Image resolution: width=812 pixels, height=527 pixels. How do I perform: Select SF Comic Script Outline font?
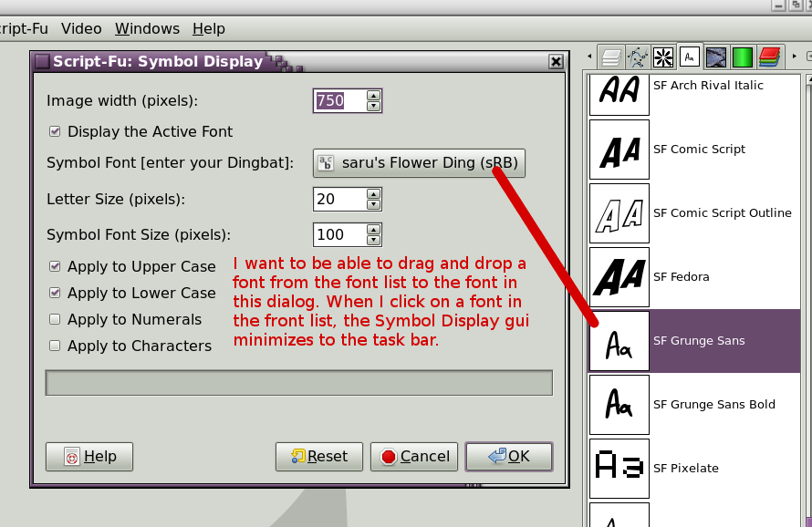point(694,212)
